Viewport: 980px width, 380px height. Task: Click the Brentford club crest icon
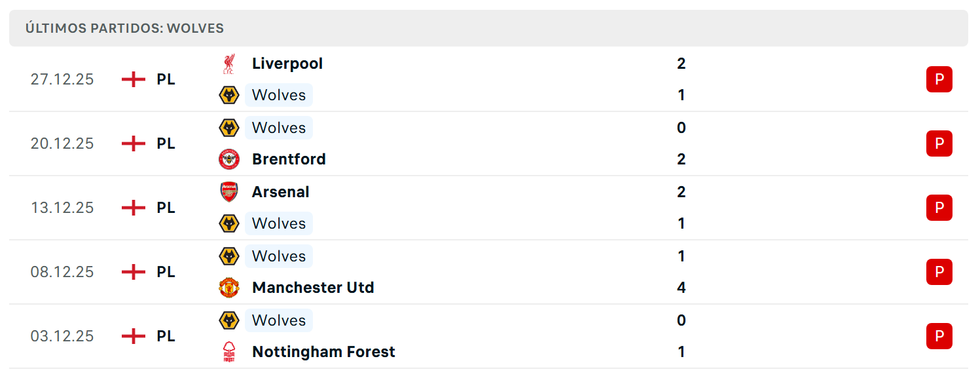228,159
